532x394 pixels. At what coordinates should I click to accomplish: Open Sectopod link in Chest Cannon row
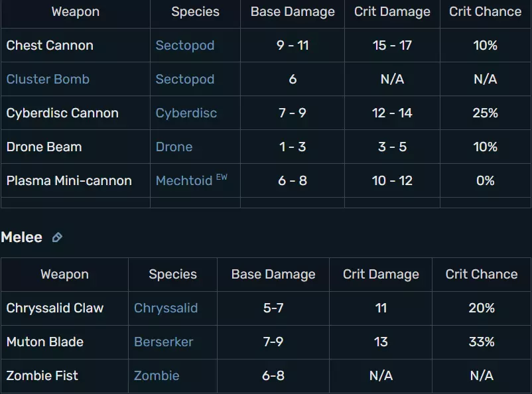(x=184, y=46)
